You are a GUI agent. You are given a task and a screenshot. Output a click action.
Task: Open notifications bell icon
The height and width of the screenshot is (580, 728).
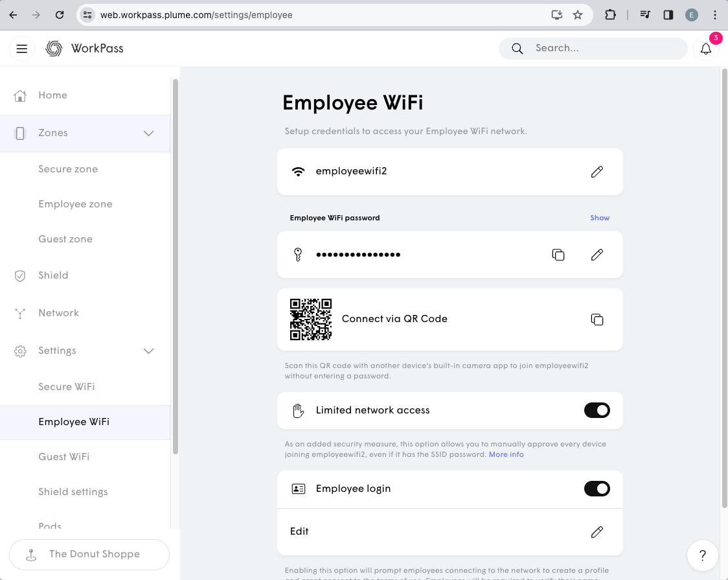(706, 49)
